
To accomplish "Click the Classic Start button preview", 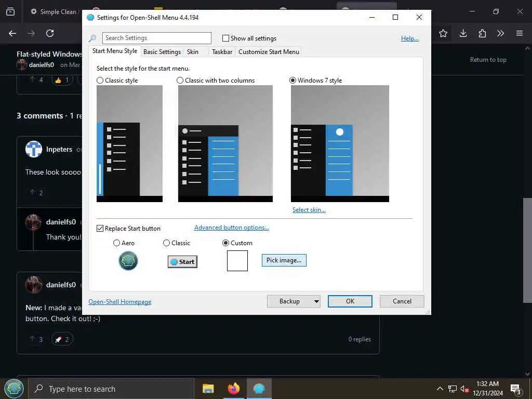I will (x=182, y=262).
